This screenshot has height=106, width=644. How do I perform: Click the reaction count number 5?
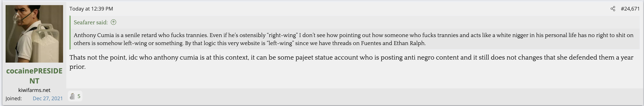[79, 96]
